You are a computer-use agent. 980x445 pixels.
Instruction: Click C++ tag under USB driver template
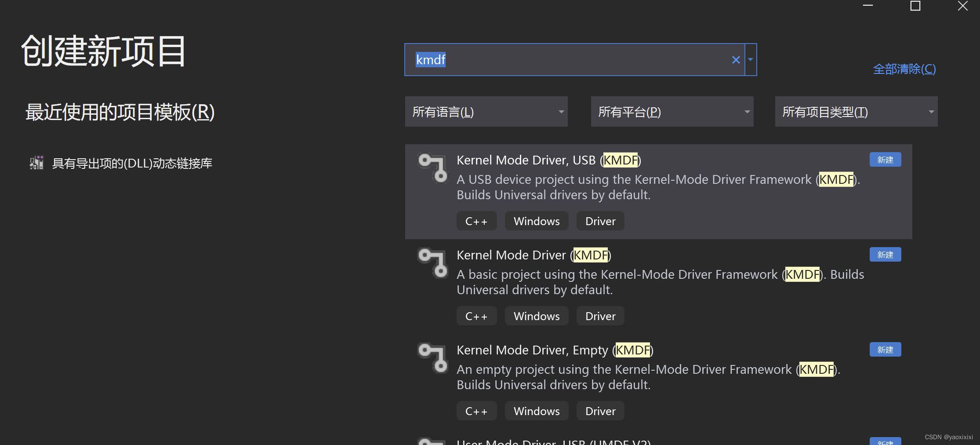(x=477, y=221)
